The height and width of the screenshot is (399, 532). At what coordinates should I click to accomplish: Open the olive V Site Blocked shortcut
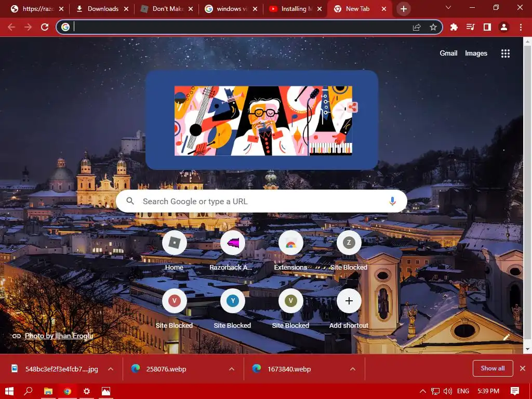(290, 309)
